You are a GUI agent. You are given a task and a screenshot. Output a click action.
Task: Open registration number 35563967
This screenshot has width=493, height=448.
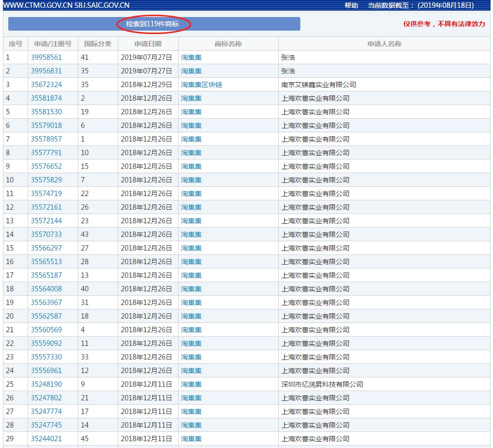tap(46, 303)
